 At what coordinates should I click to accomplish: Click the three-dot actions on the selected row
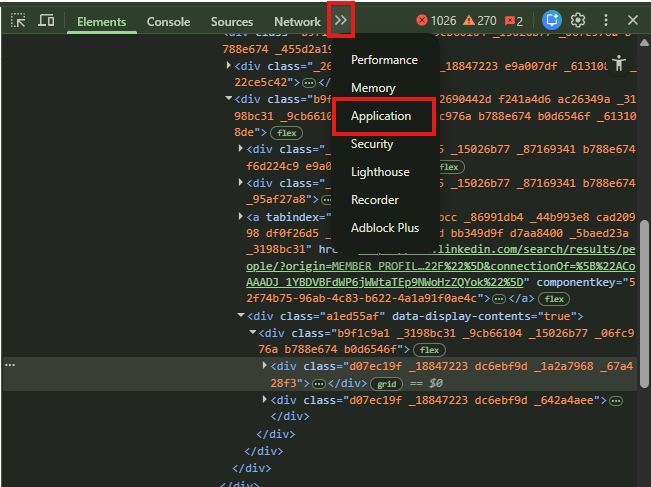[x=10, y=365]
